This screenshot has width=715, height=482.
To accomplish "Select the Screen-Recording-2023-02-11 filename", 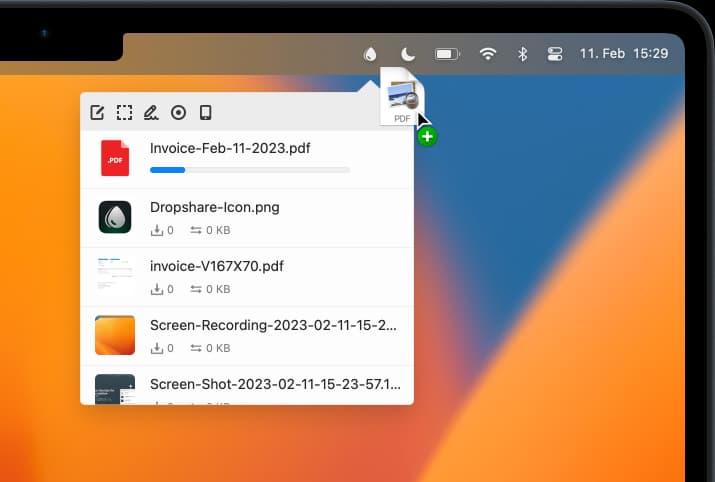I will tap(273, 325).
